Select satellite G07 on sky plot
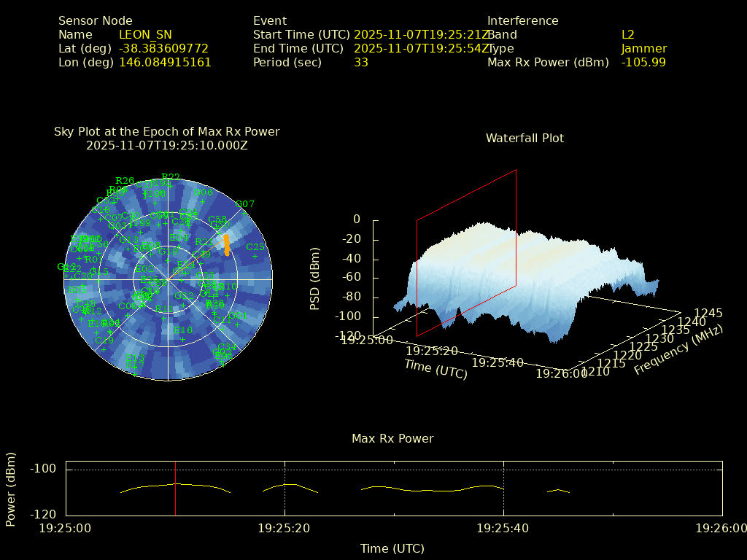Screen dimensions: 747x560 (x=245, y=204)
